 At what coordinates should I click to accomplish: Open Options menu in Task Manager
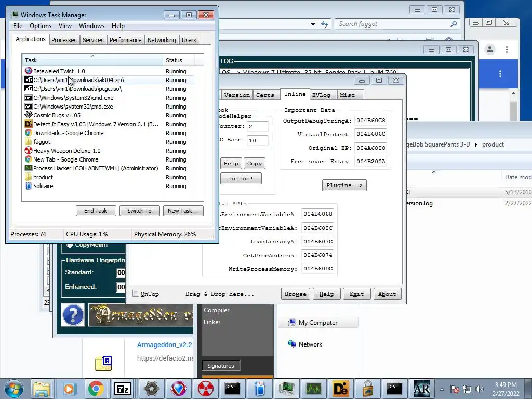pyautogui.click(x=41, y=26)
